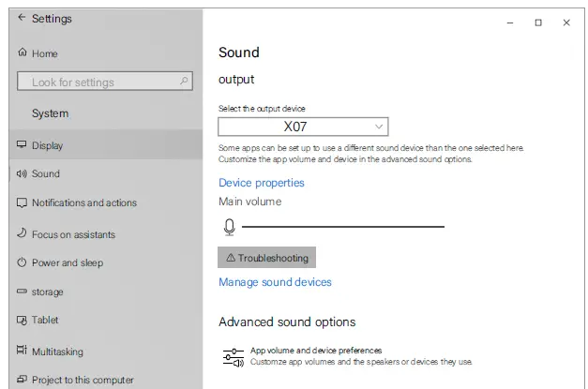
Task: Click the Display monitor icon
Action: (22, 145)
